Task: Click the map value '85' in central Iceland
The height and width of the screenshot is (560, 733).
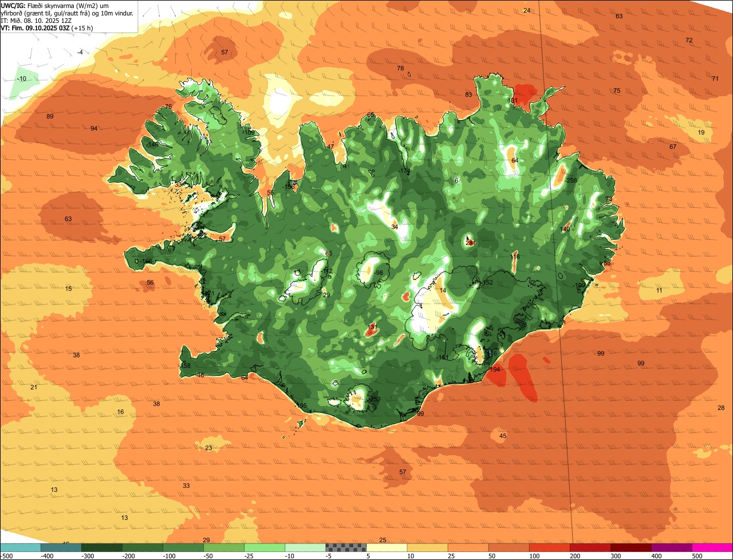Action: (x=329, y=253)
